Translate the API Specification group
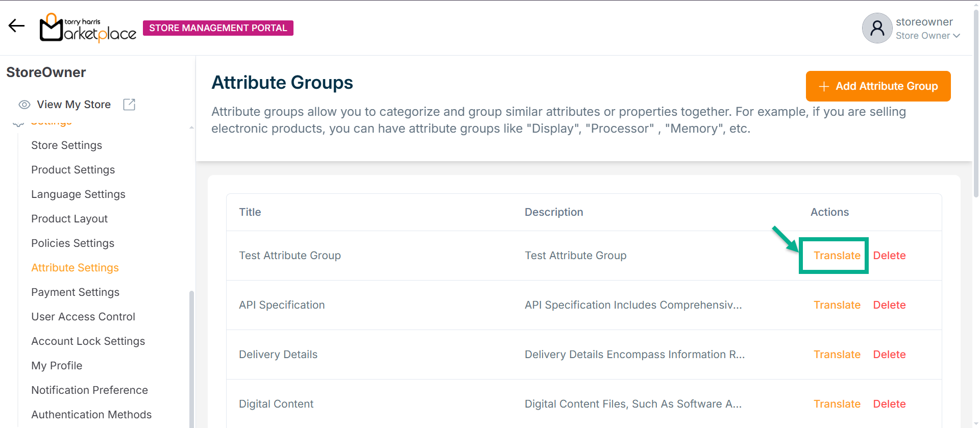980x428 pixels. coord(837,305)
